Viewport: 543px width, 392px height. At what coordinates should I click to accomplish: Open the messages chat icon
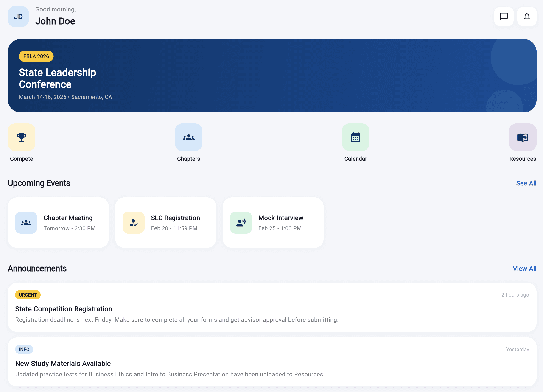tap(504, 17)
